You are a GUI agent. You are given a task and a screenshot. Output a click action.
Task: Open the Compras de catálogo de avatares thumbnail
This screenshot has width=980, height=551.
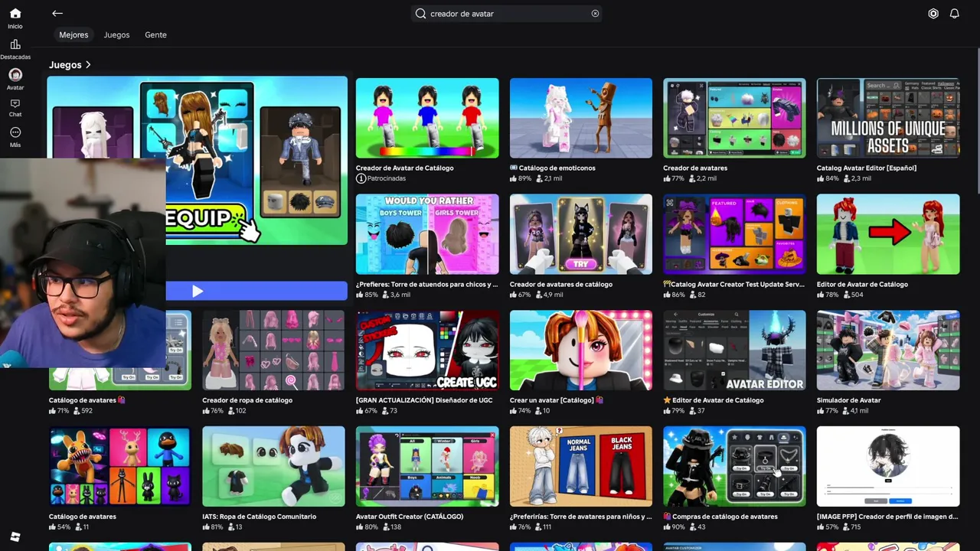pyautogui.click(x=734, y=467)
